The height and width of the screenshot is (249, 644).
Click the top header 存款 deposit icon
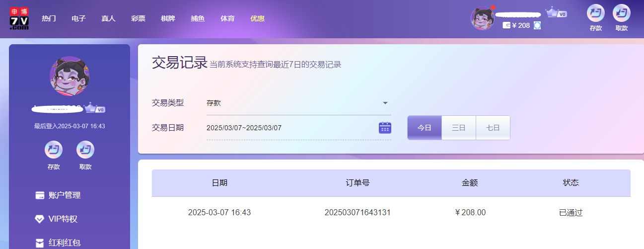(595, 13)
